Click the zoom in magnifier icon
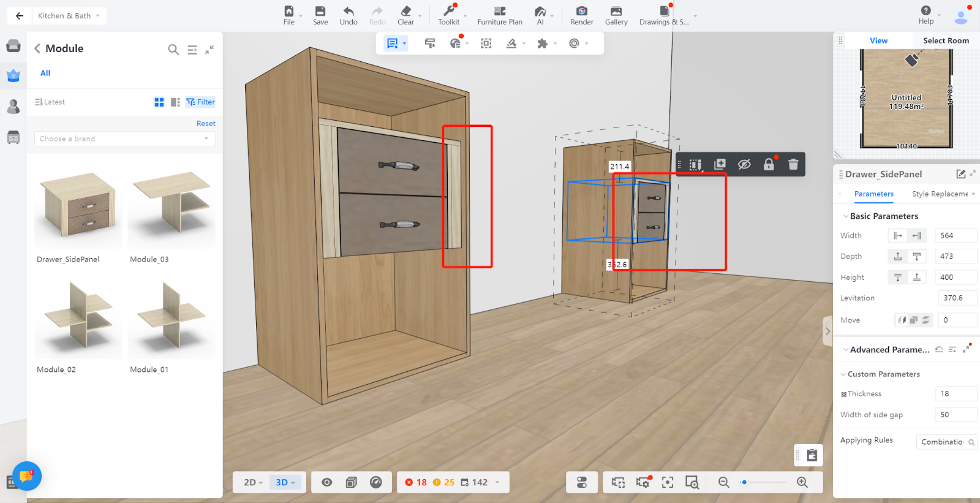This screenshot has height=503, width=980. click(802, 482)
